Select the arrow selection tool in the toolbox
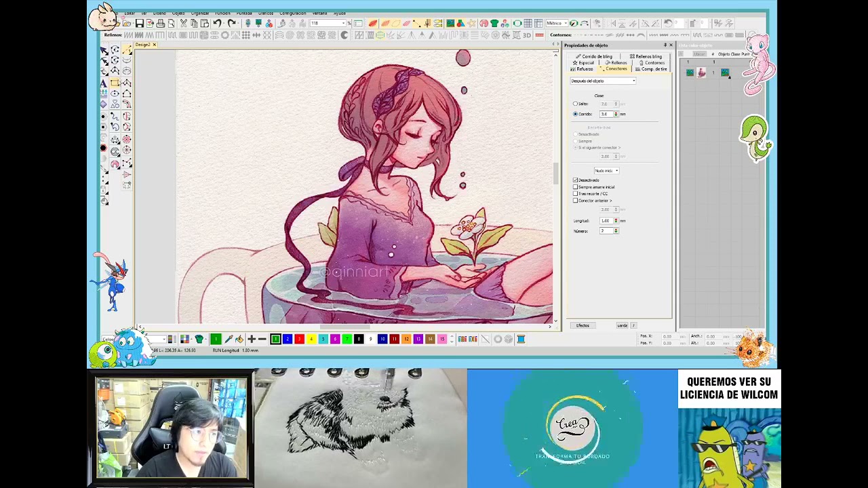Screen dimensions: 868x488 (104, 50)
